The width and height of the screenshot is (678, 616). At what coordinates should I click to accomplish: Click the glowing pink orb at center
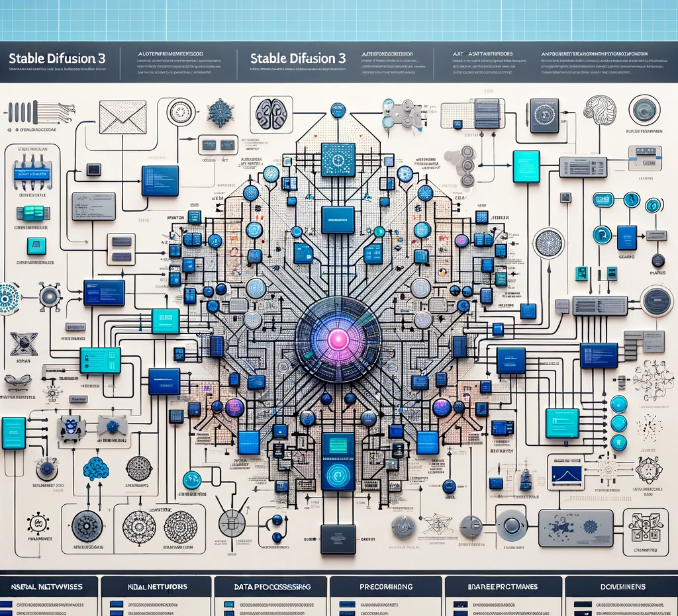(x=338, y=340)
